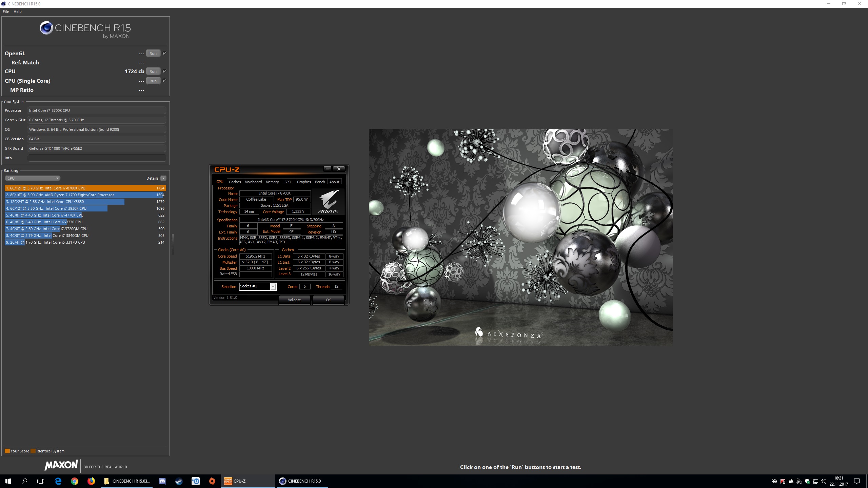The height and width of the screenshot is (488, 868).
Task: Select ranking row AMD Ryzen 7 1700
Action: coord(85,195)
